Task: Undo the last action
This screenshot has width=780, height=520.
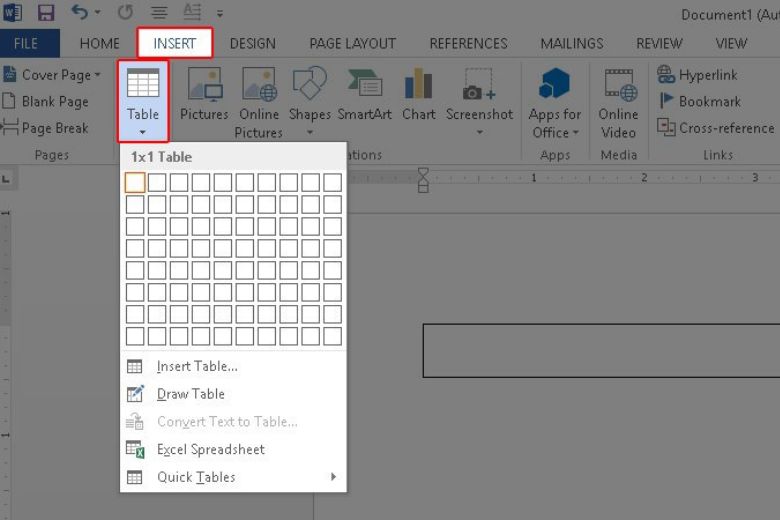Action: [80, 11]
